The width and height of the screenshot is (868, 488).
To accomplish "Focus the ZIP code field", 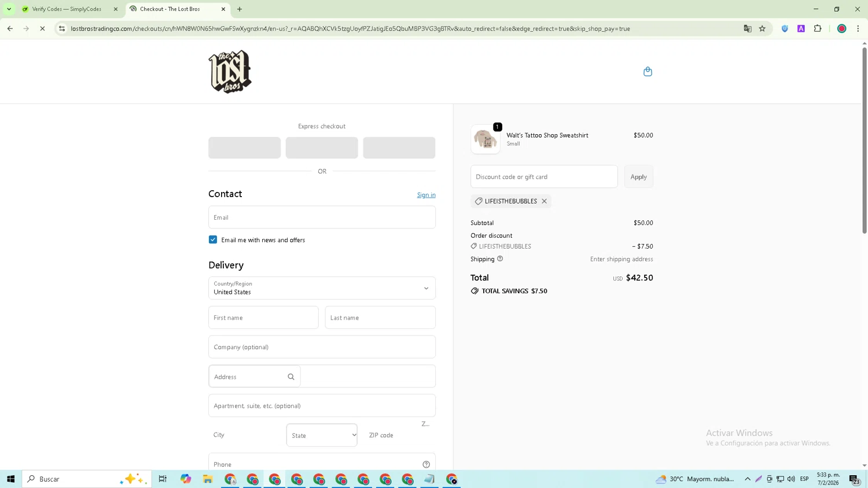I will pos(399,435).
